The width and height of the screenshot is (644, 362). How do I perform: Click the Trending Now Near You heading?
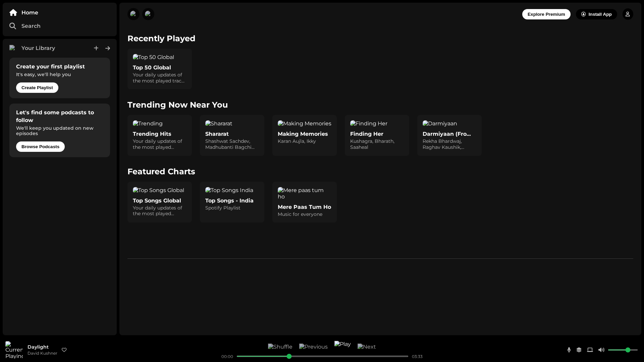[177, 105]
